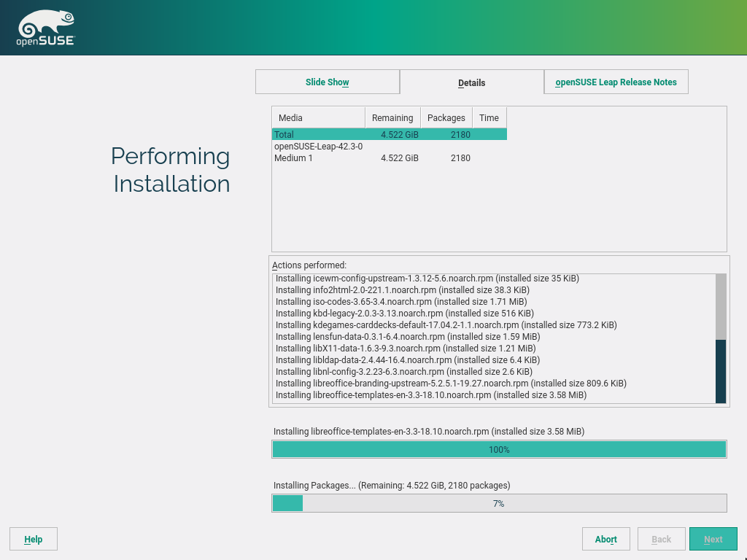Open the openSUSE Leap Release Notes tab
The height and width of the screenshot is (560, 747).
616,82
